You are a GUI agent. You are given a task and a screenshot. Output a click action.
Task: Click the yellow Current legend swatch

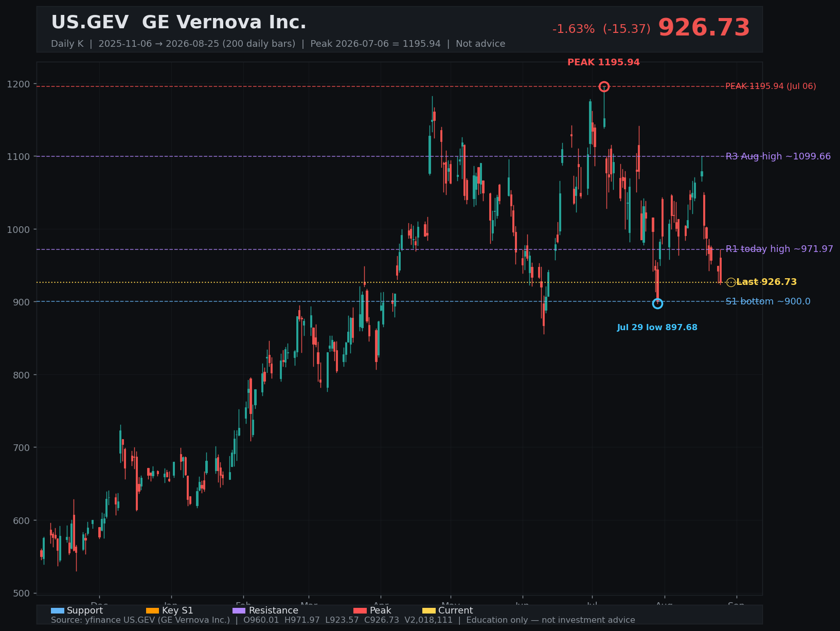[429, 610]
